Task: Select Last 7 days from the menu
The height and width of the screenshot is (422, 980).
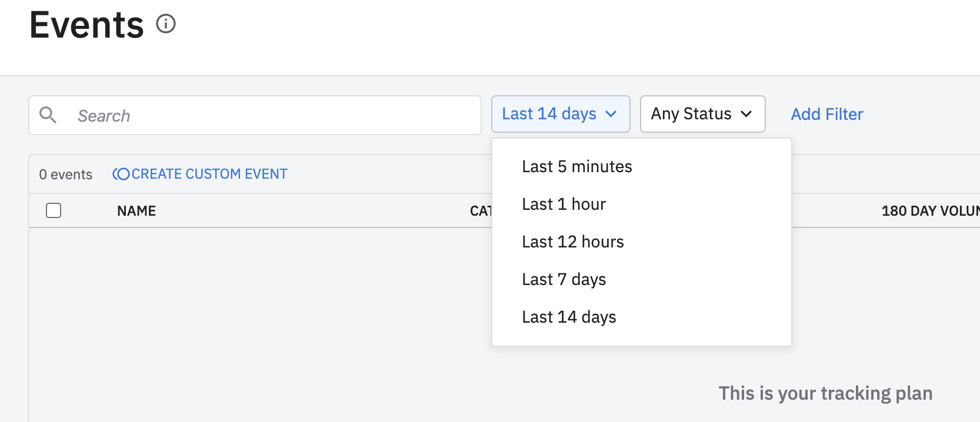Action: (x=564, y=280)
